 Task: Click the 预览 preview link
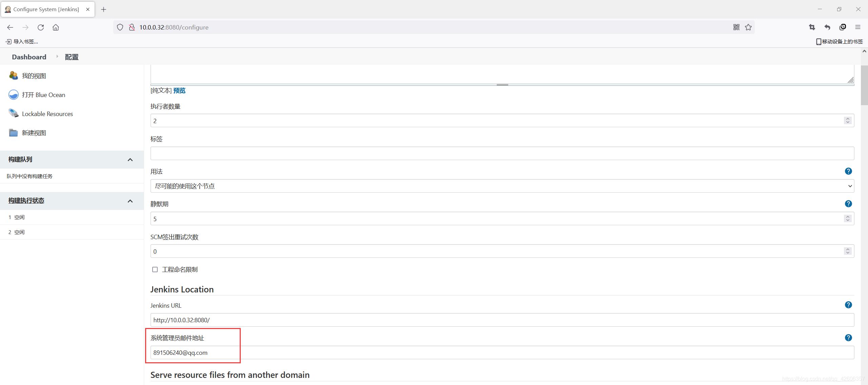coord(179,91)
